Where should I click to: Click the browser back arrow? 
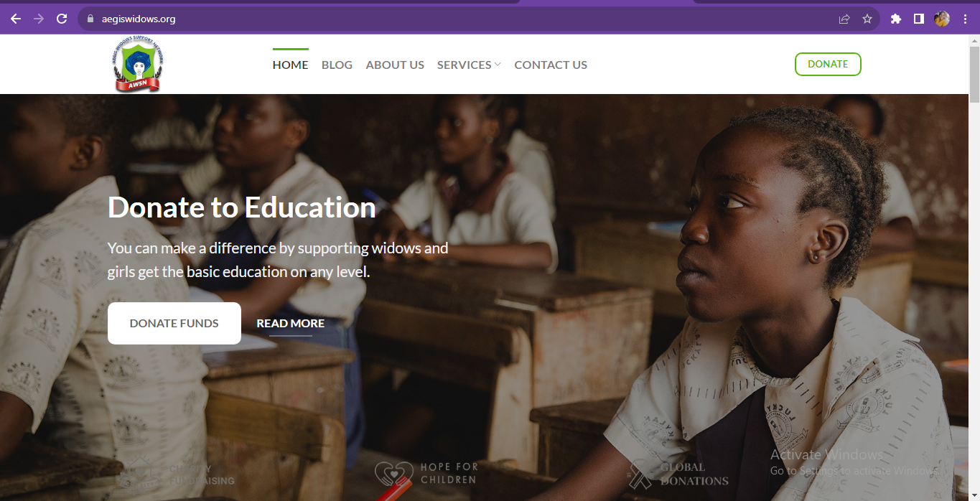(15, 19)
